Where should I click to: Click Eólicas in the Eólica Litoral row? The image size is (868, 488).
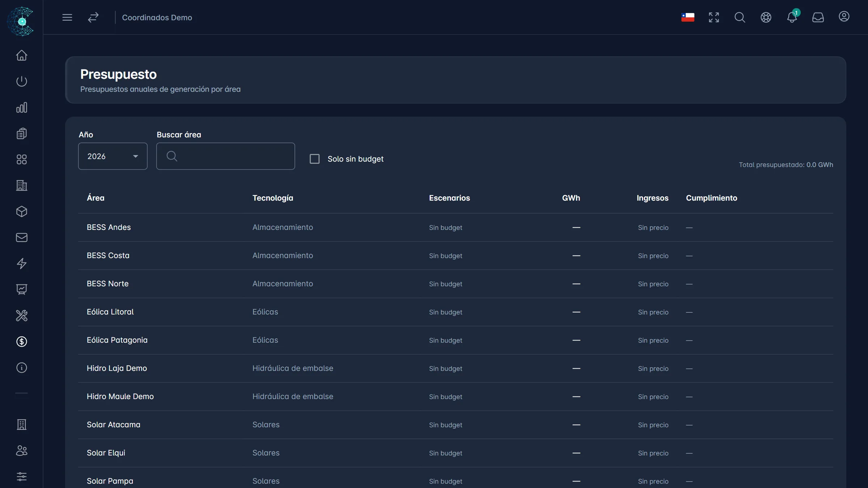point(265,312)
